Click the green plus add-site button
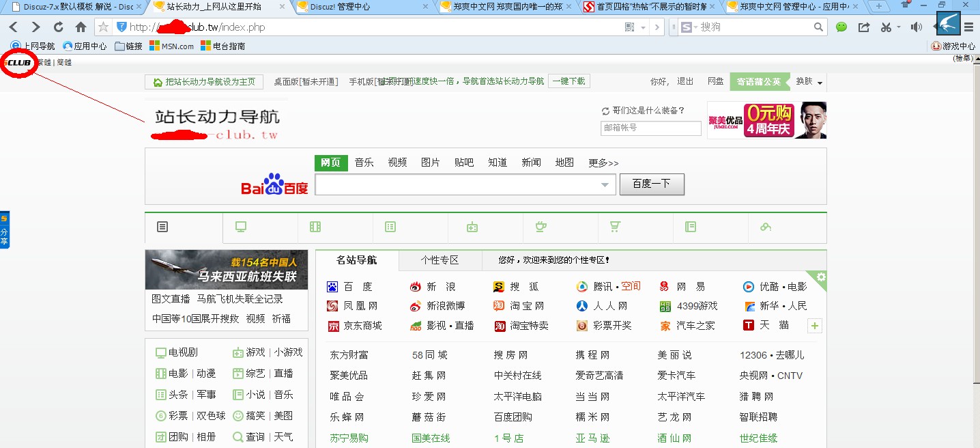Screen dimensions: 980x448 814,326
